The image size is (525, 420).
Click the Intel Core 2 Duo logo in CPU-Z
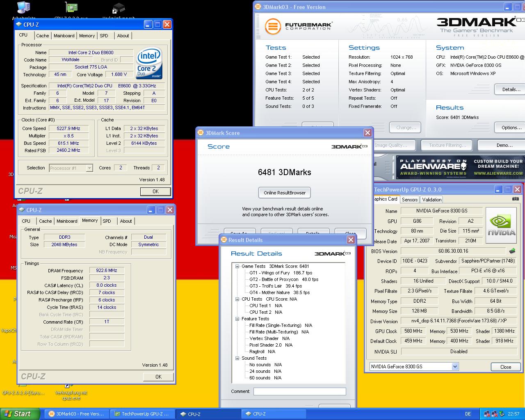coord(149,64)
